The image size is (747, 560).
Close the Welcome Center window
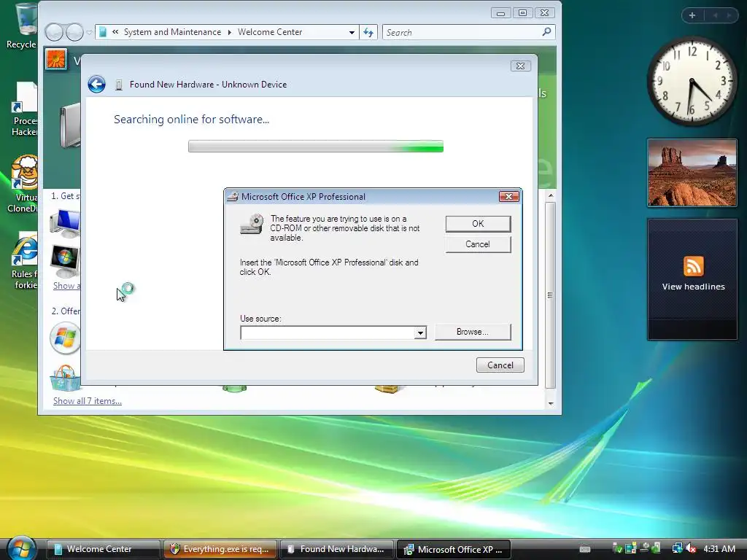click(544, 13)
